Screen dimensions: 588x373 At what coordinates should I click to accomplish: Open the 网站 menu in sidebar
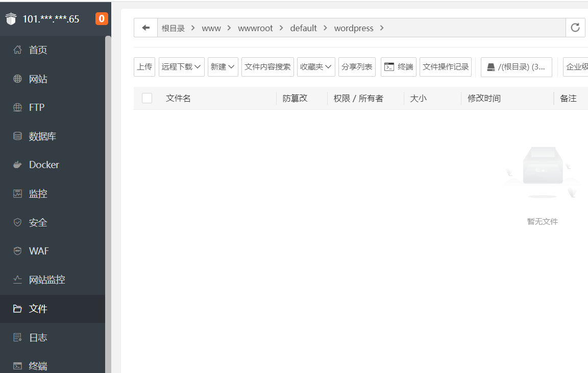tap(38, 79)
